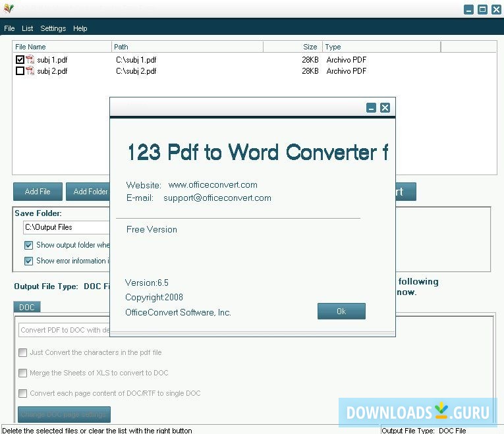The image size is (504, 434).
Task: Click Archivo PDF type of subj 2.pdf
Action: 347,71
